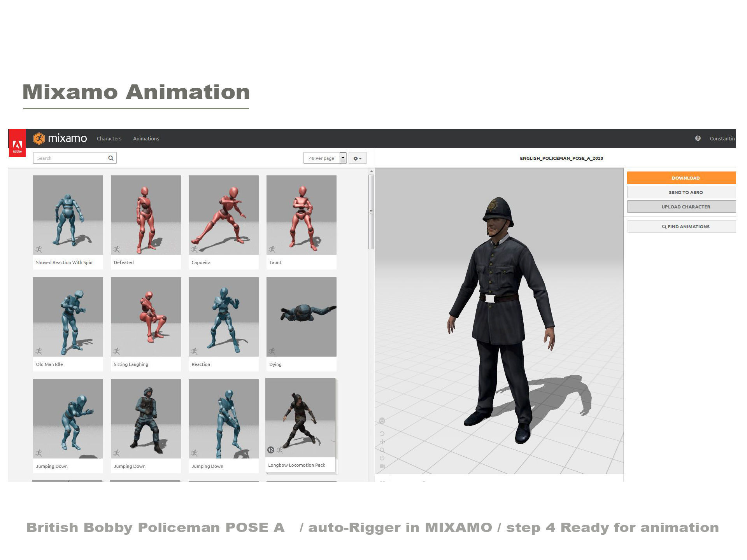Open the gear settings dropdown
The image size is (747, 560).
pos(358,158)
